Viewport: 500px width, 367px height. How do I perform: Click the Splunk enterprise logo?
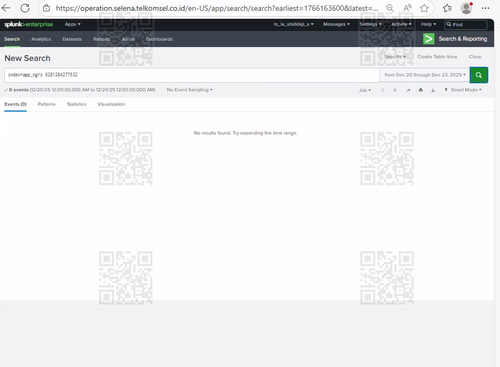coord(29,24)
